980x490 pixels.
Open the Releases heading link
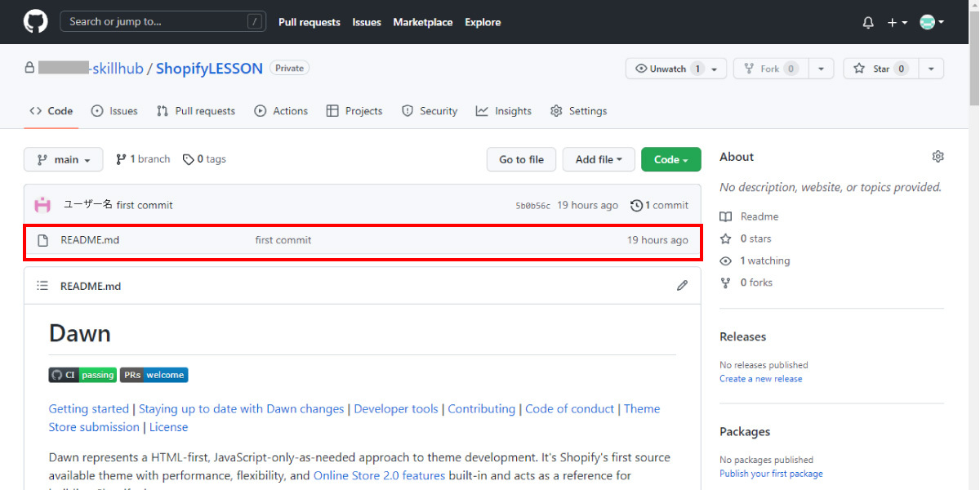click(743, 336)
